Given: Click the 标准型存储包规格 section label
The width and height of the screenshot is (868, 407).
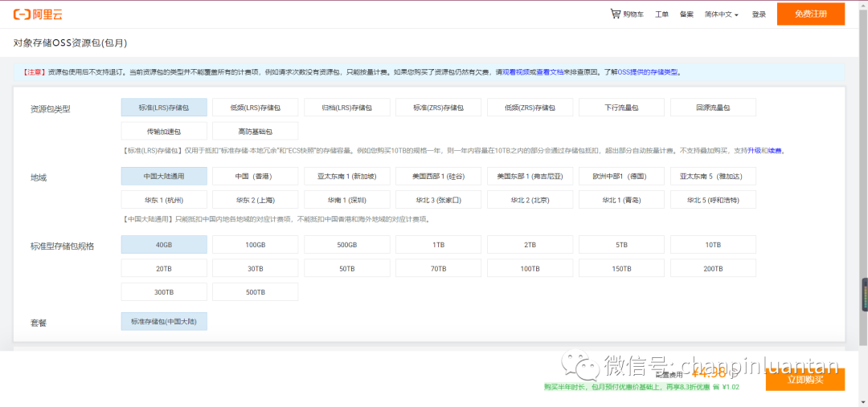Looking at the screenshot, I should (x=63, y=246).
